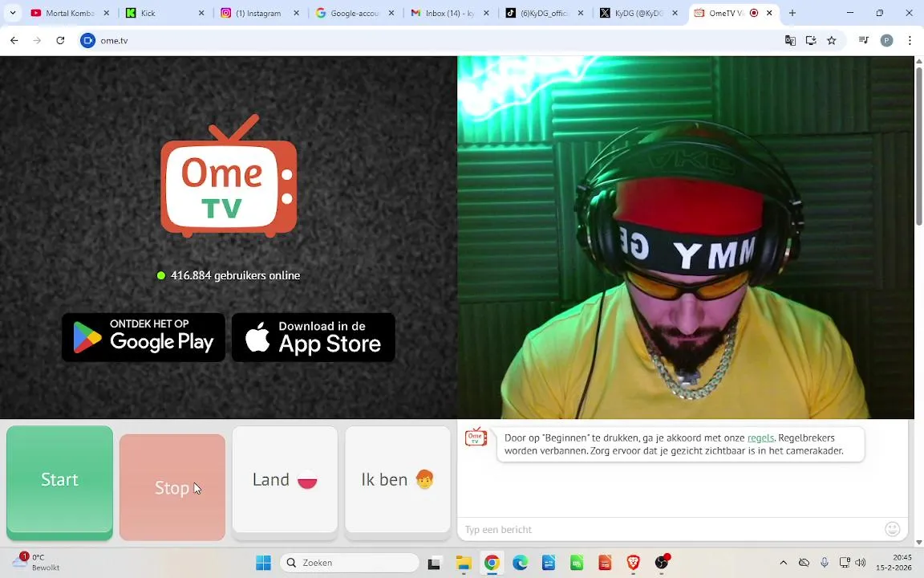
Task: Click the red Stop button
Action: pyautogui.click(x=172, y=487)
